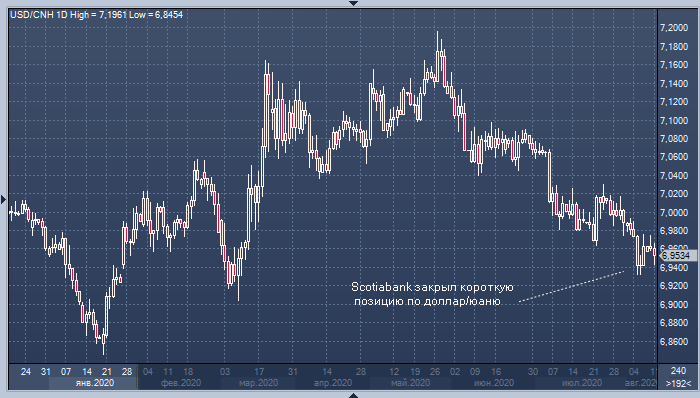Select the мар.2020 month on time axis
The width and height of the screenshot is (700, 398).
pos(258,383)
